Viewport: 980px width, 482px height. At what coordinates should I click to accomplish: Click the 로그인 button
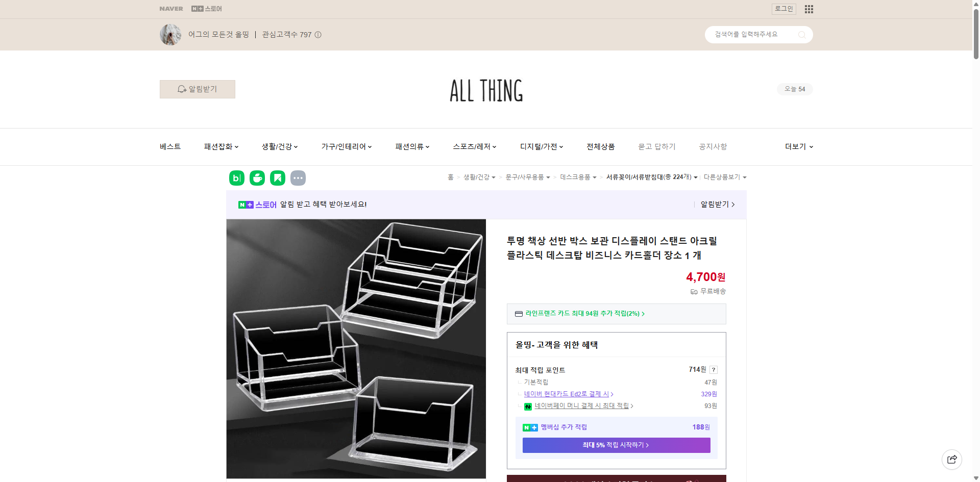pos(783,9)
